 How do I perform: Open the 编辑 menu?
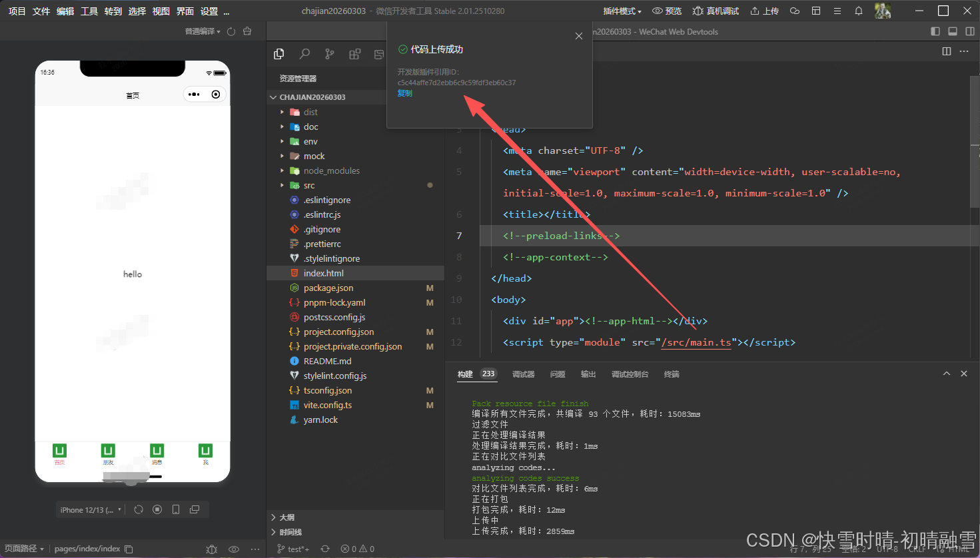65,11
